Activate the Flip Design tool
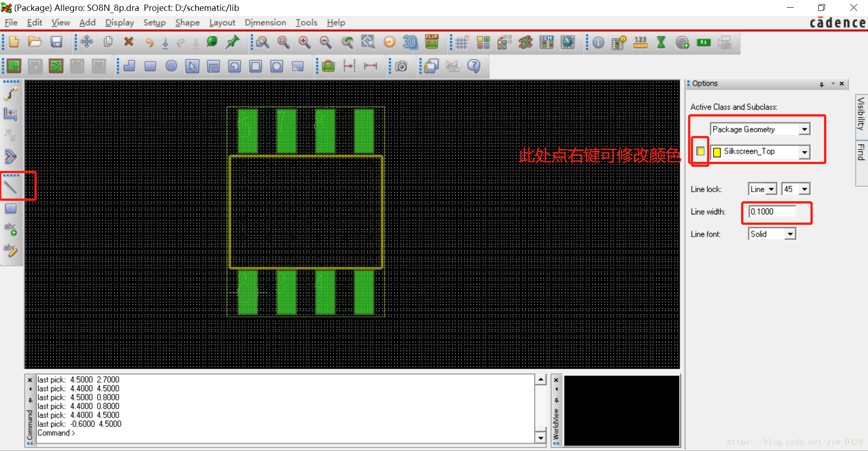Screen dimensions: 868x451 point(432,42)
